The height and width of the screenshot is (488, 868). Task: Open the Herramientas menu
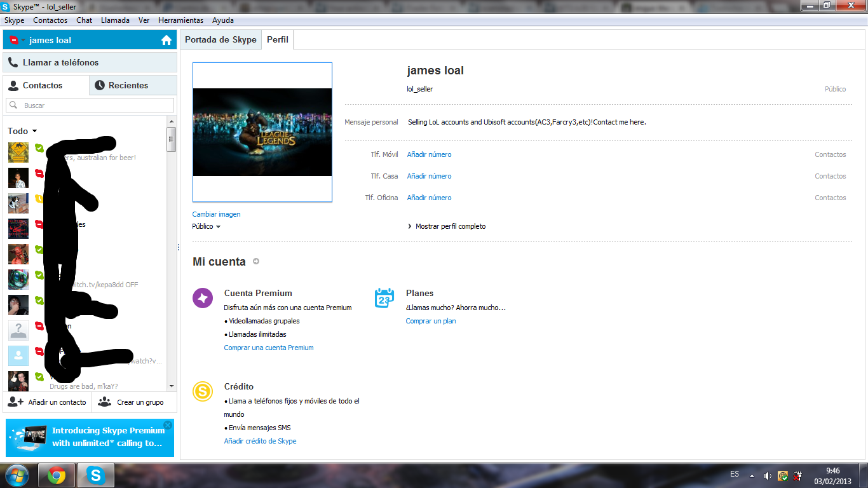point(181,20)
